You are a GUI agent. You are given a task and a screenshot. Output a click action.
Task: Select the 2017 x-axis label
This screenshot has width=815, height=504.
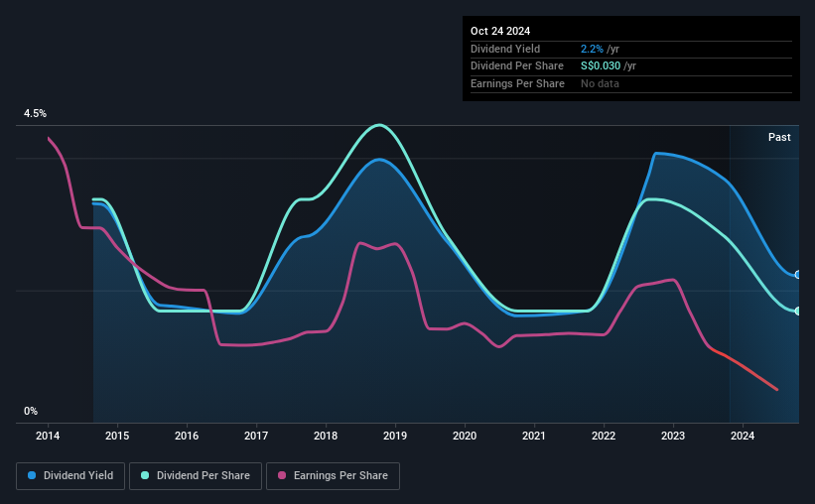(x=256, y=436)
